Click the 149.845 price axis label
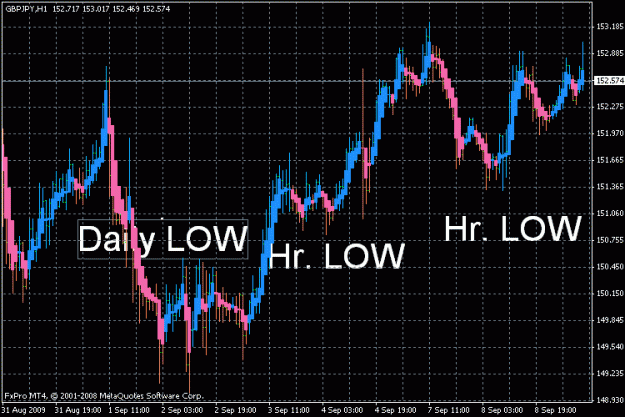 610,320
